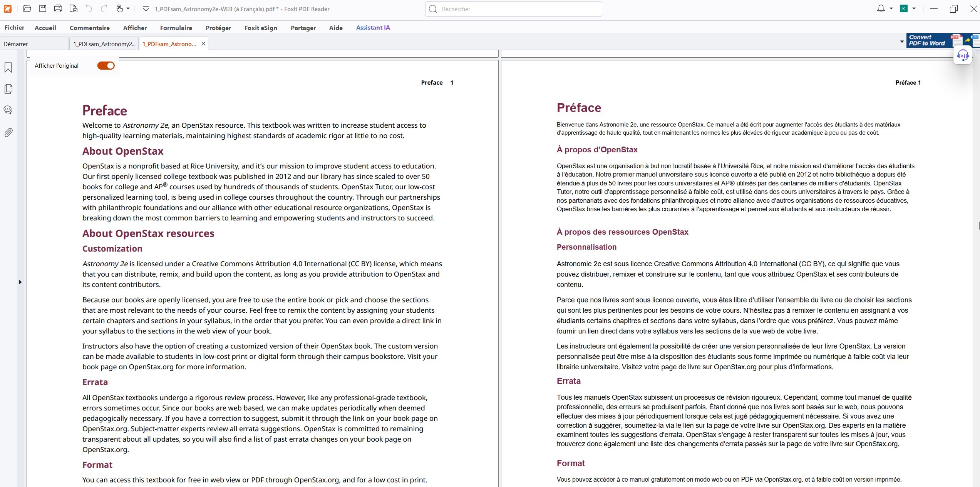
Task: Expand the left navigation panel arrow
Action: [x=20, y=282]
